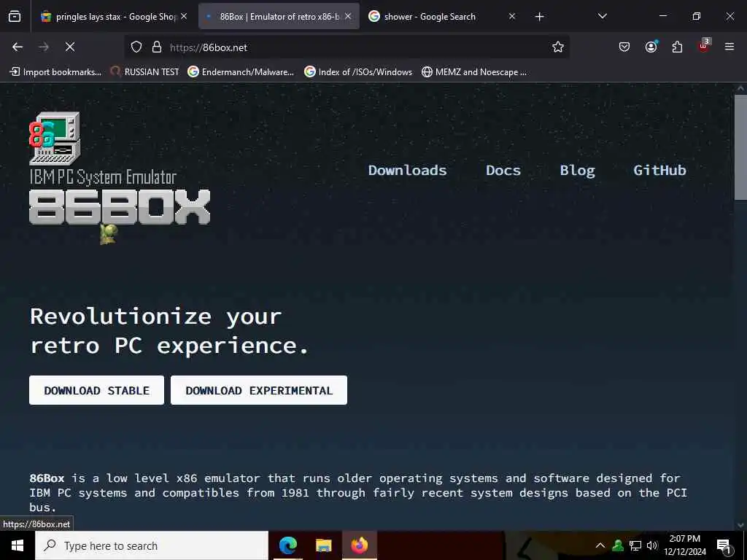Launch Microsoft Edge from taskbar
Screen dimensions: 747x560
287,545
